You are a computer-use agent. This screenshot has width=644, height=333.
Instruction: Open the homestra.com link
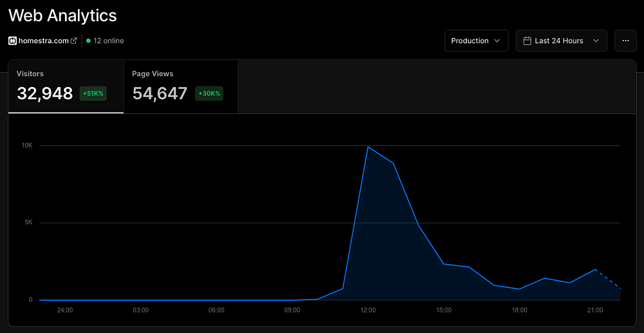[x=44, y=41]
